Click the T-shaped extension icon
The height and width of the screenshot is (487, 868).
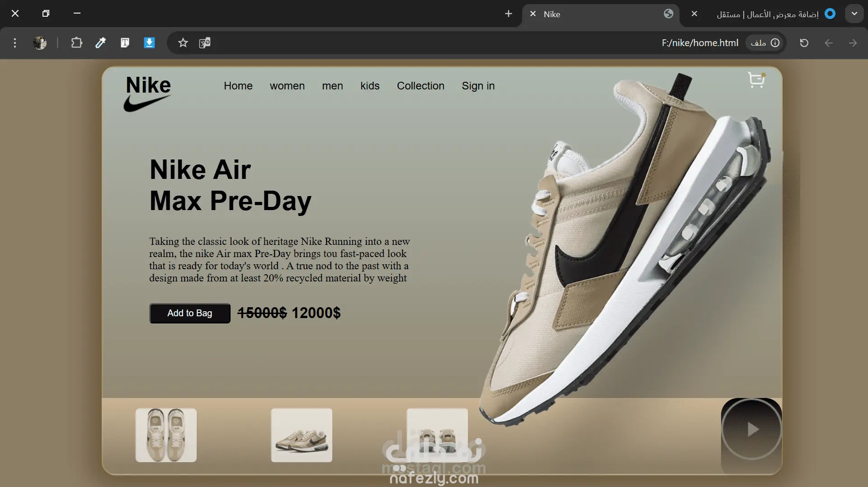(x=125, y=43)
